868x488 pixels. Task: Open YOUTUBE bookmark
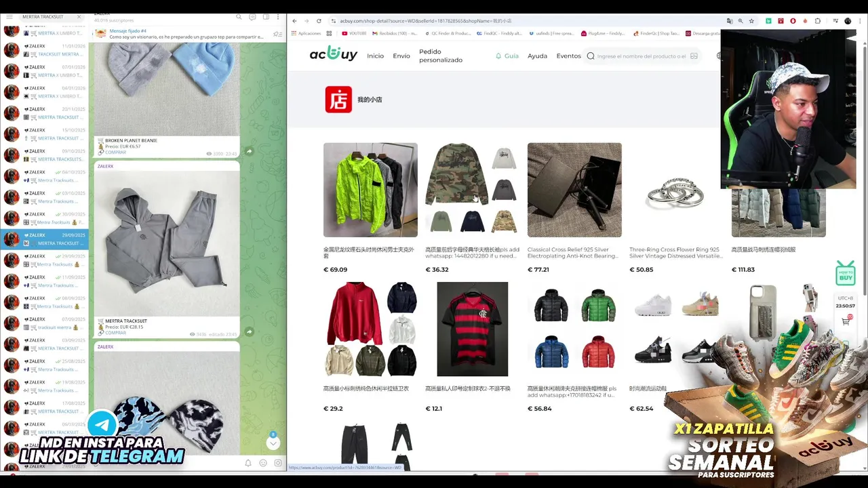[355, 33]
